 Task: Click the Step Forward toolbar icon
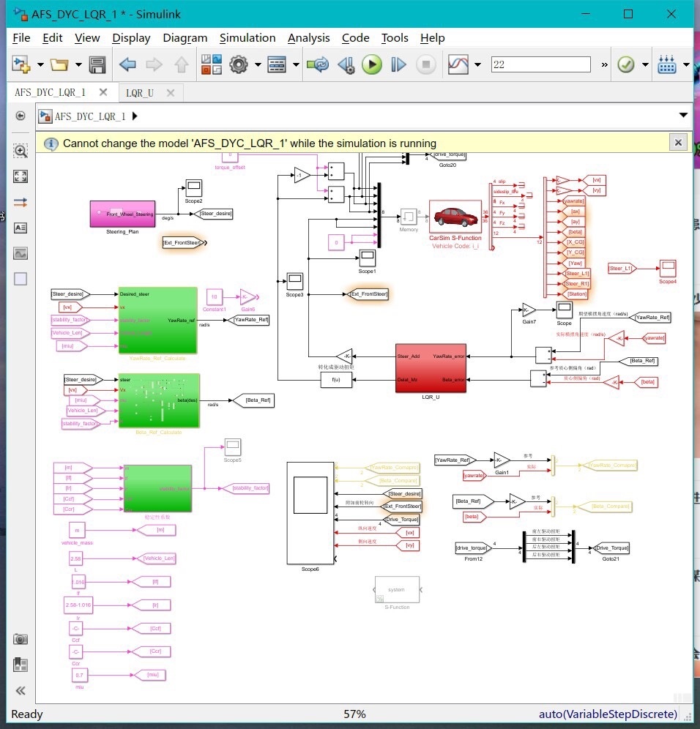[398, 64]
